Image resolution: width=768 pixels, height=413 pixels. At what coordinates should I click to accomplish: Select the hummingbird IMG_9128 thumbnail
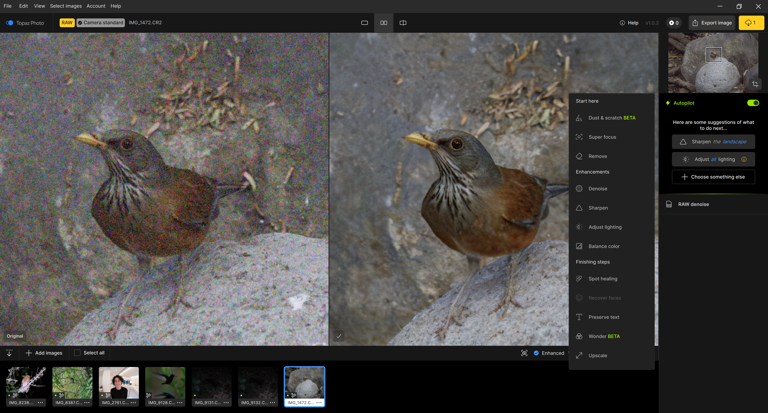(x=165, y=383)
